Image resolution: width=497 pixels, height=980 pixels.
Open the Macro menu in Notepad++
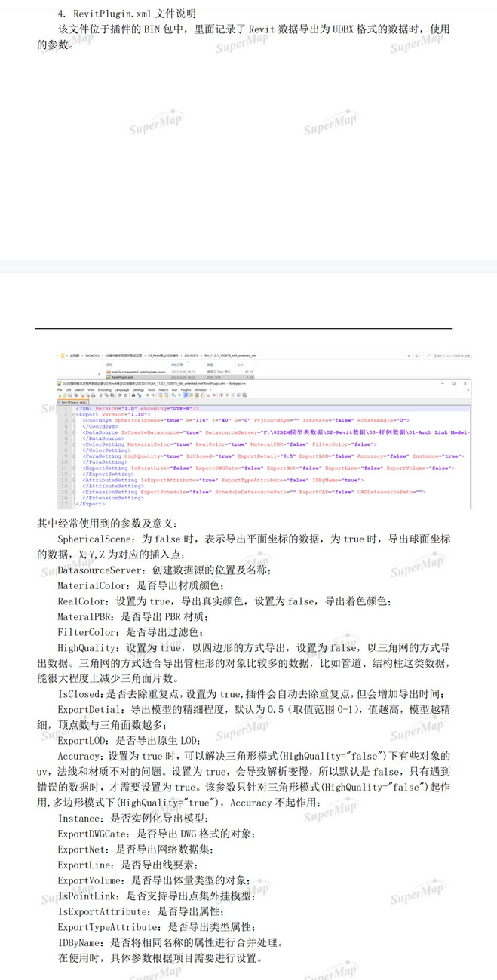coord(164,389)
